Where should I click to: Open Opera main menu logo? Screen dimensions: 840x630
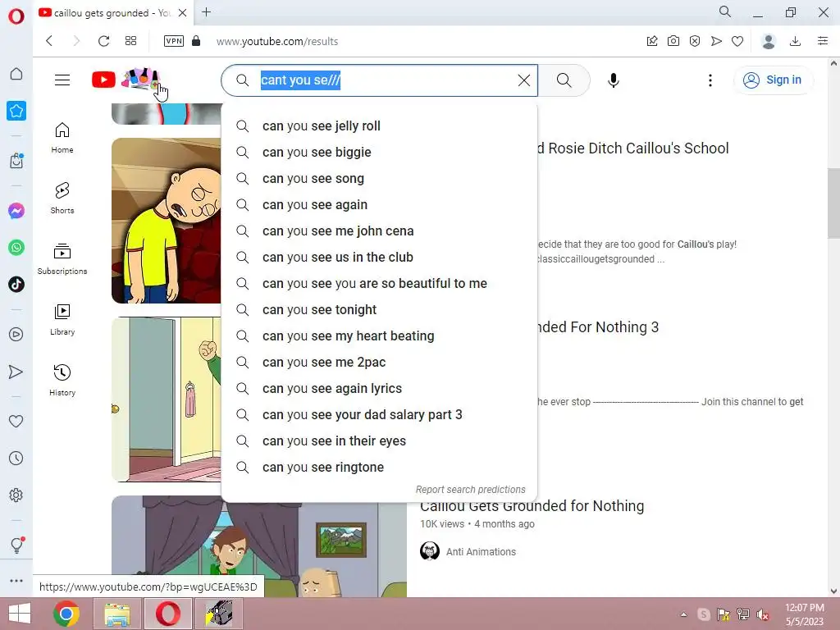coord(16,16)
